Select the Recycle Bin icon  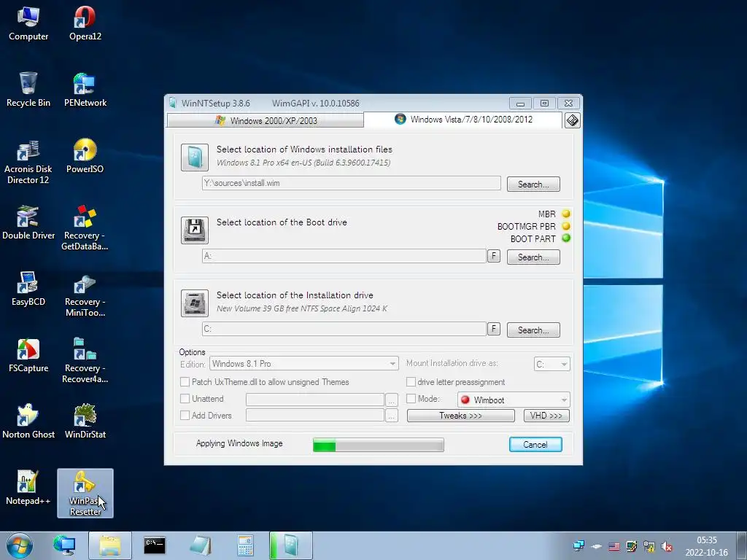coord(28,90)
